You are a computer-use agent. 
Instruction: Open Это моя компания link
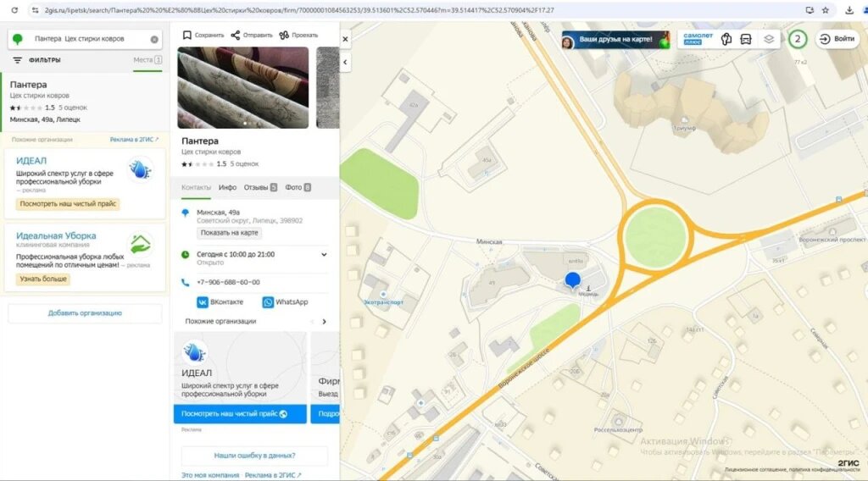[210, 475]
